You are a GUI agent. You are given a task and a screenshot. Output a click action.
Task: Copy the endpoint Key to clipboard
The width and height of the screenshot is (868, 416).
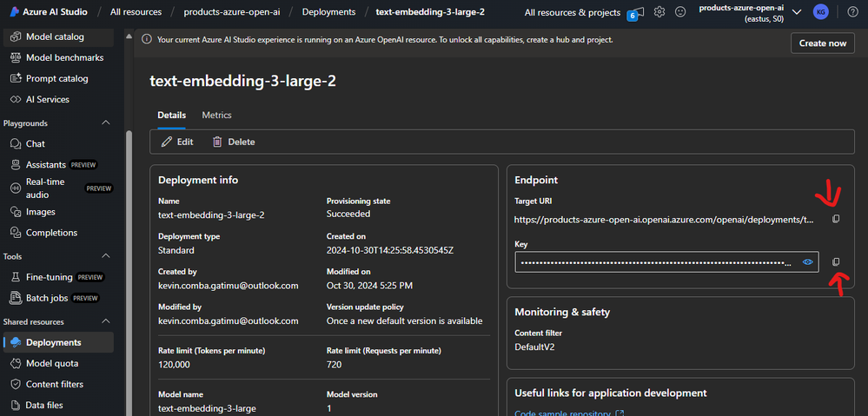point(836,261)
